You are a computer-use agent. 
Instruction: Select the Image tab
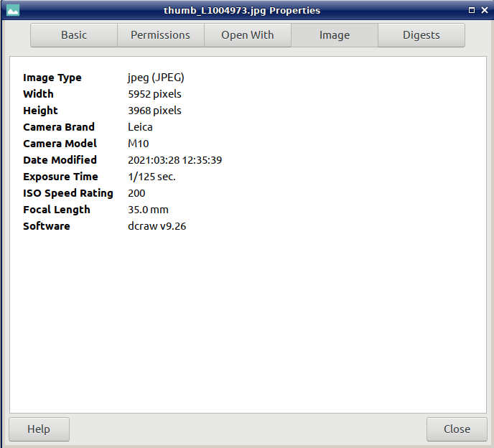pyautogui.click(x=334, y=35)
